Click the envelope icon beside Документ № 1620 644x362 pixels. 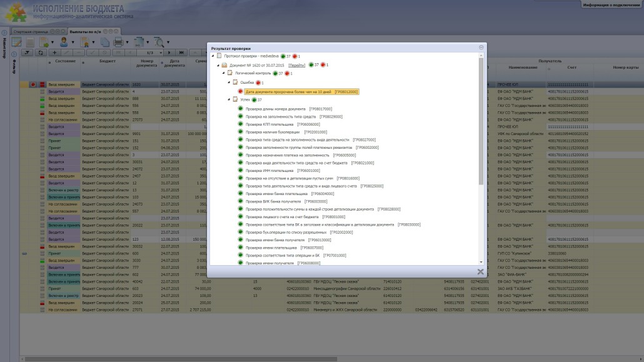[224, 65]
